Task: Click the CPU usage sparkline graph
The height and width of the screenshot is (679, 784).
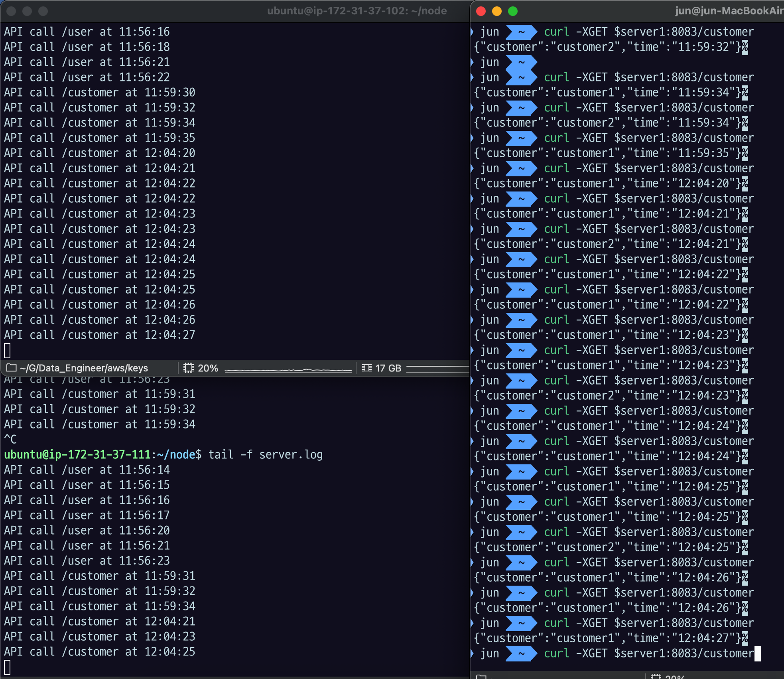Action: (x=288, y=370)
